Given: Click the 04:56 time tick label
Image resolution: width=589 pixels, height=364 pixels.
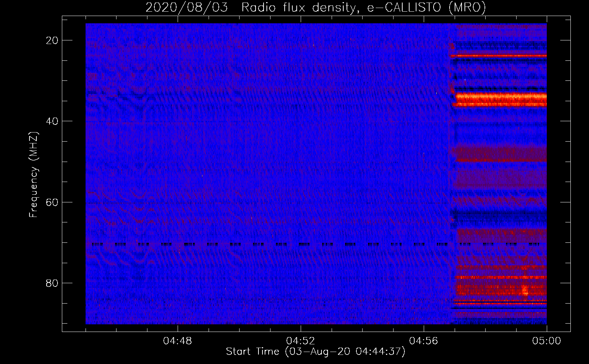Looking at the screenshot, I should point(424,341).
